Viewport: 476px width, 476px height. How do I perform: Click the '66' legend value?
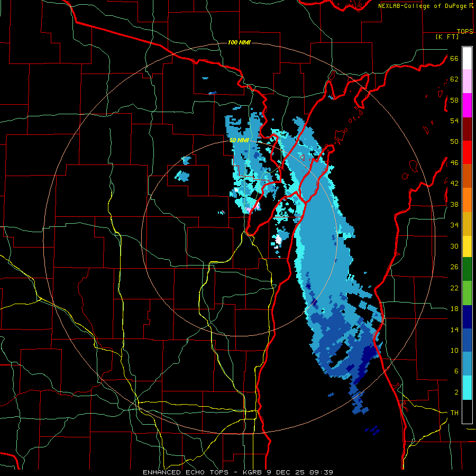click(454, 58)
